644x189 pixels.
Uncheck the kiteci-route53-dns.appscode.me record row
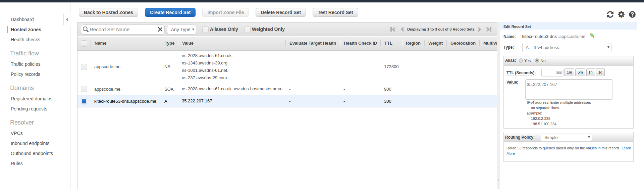pyautogui.click(x=84, y=101)
